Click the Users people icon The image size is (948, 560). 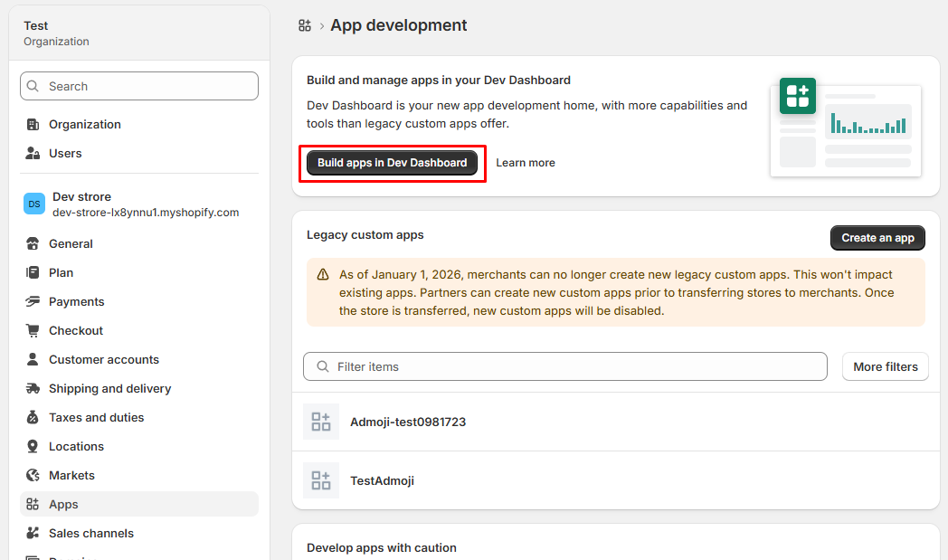pyautogui.click(x=33, y=153)
